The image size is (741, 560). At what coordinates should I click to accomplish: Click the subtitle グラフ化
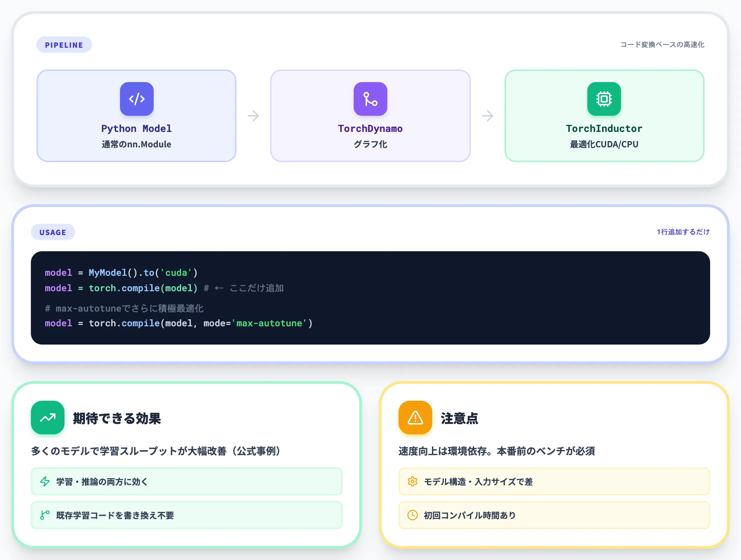(370, 144)
